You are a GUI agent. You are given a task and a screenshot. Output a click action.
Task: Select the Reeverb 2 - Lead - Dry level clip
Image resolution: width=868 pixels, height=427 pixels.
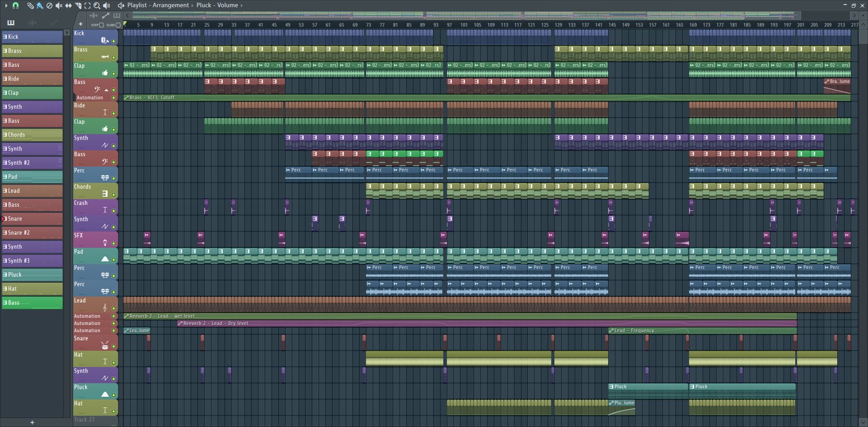tap(487, 323)
